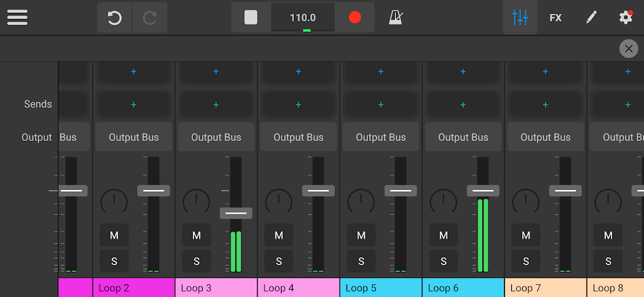Solo the Loop 7 channel
The height and width of the screenshot is (297, 644).
pyautogui.click(x=526, y=261)
